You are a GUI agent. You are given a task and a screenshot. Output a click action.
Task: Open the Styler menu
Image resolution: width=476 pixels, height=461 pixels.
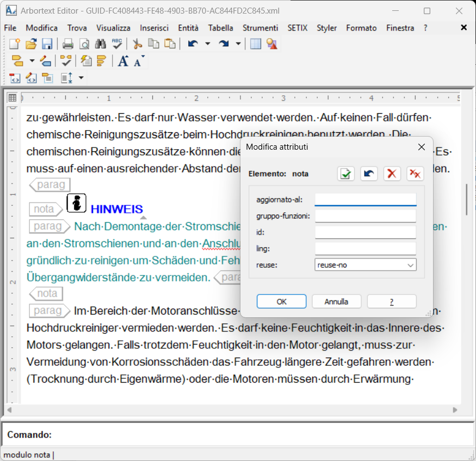click(326, 28)
